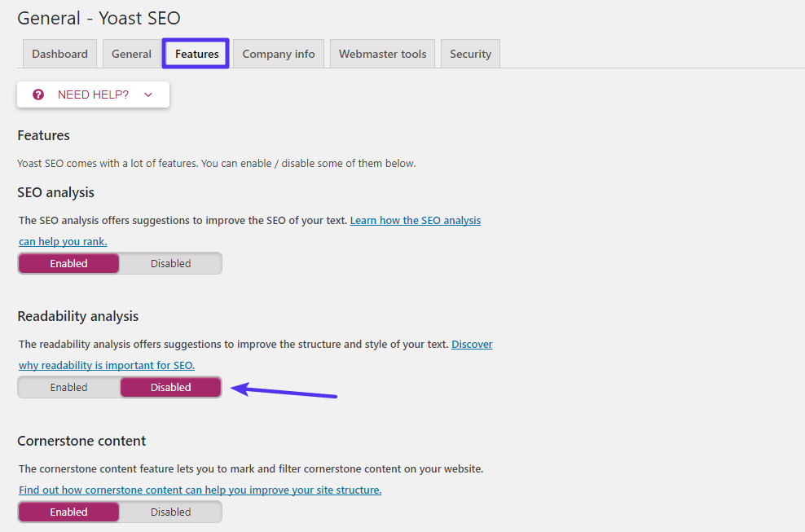Enable the Readability analysis feature
This screenshot has height=532, width=805.
(x=68, y=388)
